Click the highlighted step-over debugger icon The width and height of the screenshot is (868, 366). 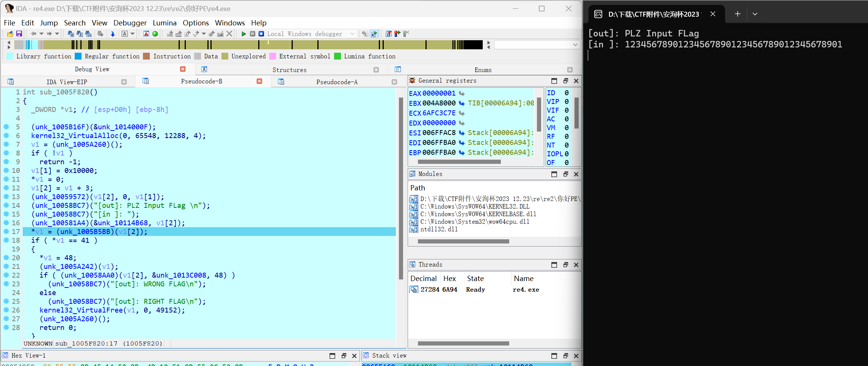(x=374, y=34)
